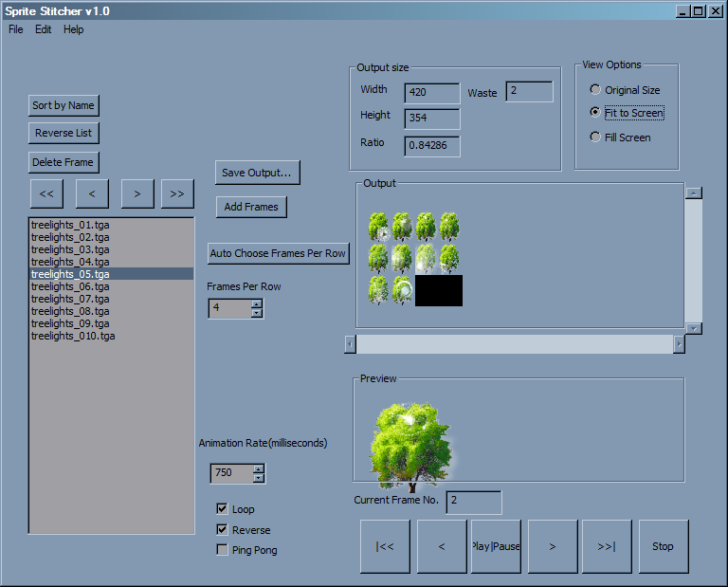The width and height of the screenshot is (728, 587).
Task: Select treelights_01.tga in the list
Action: pos(112,225)
